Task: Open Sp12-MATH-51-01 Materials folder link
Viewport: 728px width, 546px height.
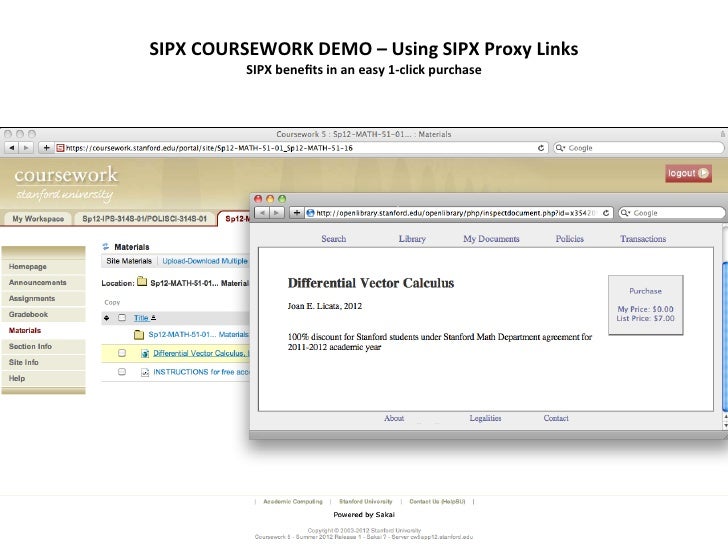Action: click(x=199, y=334)
